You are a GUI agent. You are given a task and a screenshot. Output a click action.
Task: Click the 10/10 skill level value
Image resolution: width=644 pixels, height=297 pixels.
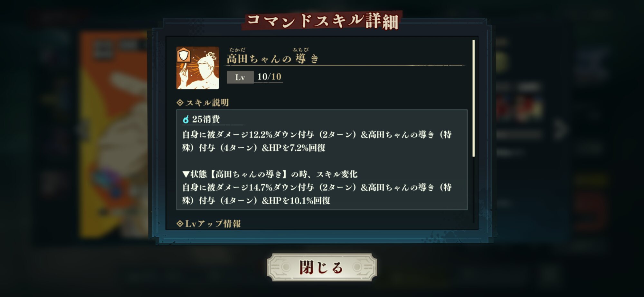click(x=269, y=77)
